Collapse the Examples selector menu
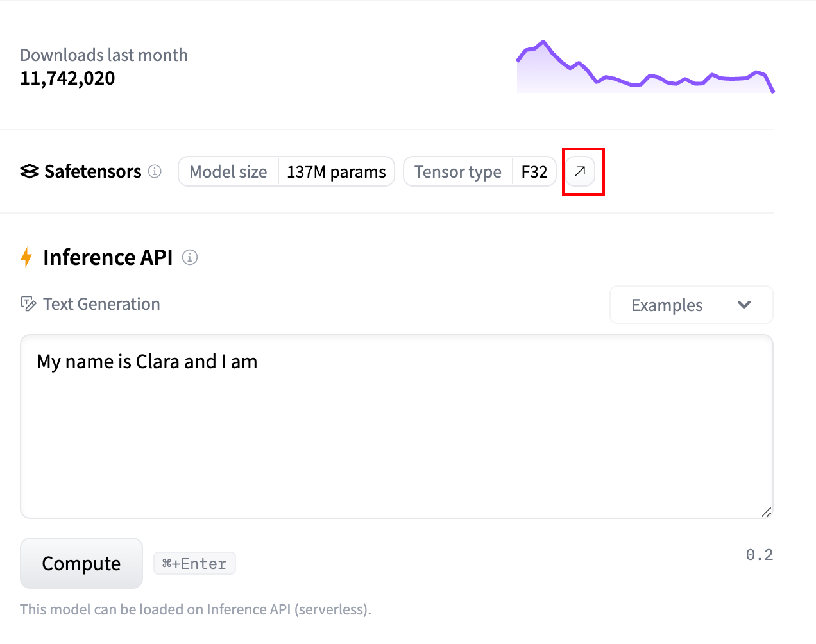Viewport: 816px width, 644px height. [691, 305]
